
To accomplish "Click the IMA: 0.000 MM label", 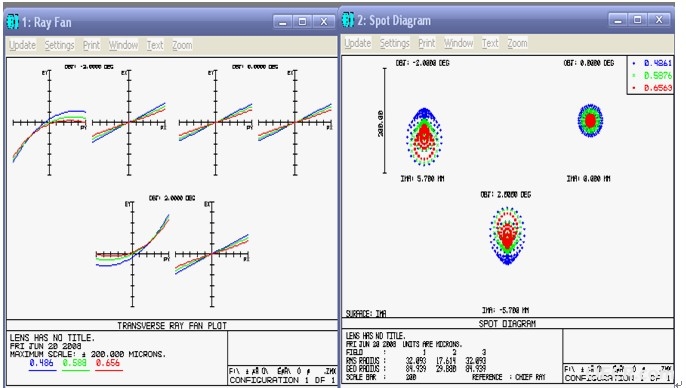I will point(588,178).
